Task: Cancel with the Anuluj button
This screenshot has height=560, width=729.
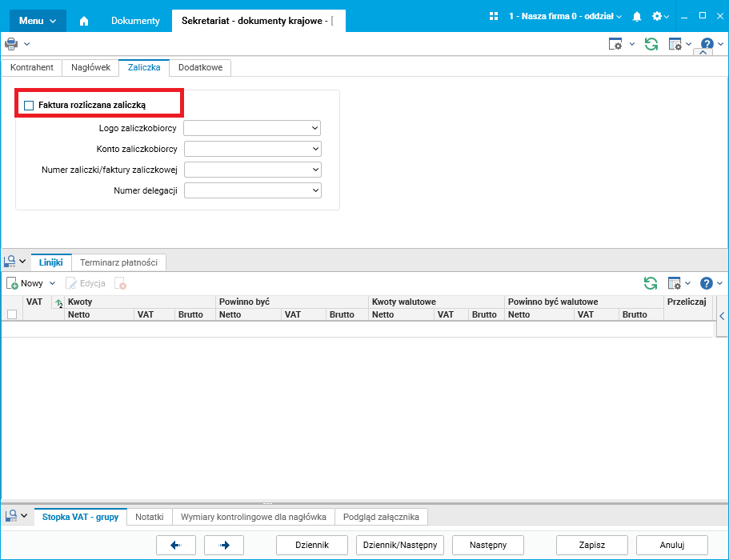Action: 672,545
